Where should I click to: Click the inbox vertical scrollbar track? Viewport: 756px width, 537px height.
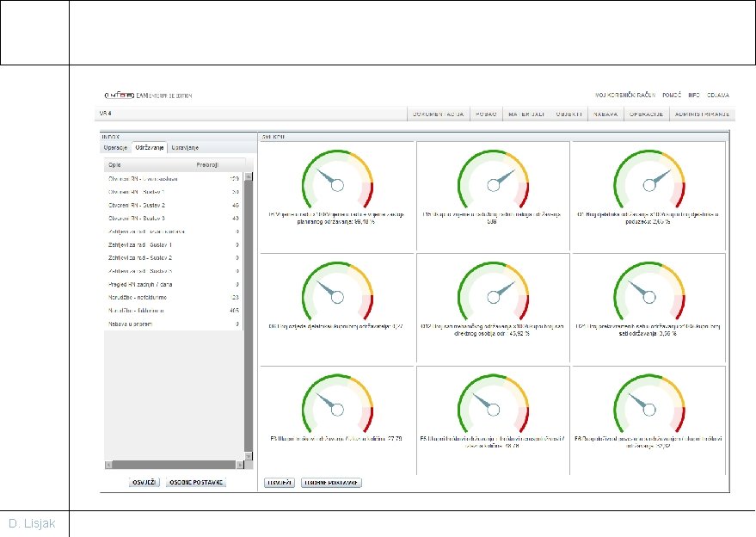tap(249, 317)
